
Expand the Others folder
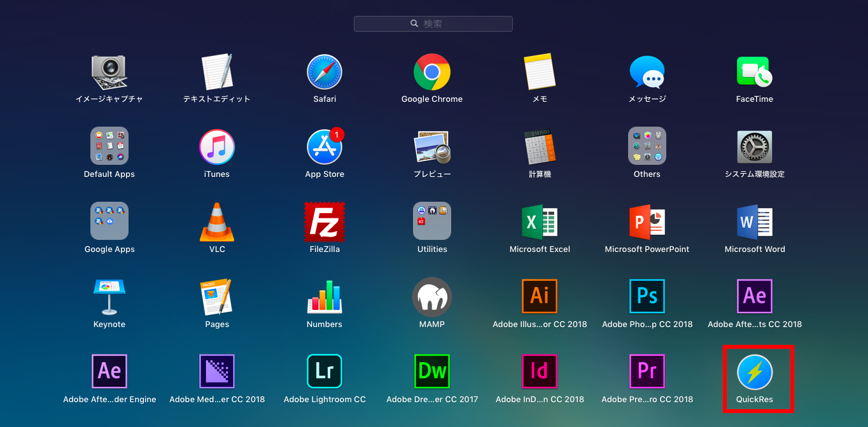pos(647,146)
